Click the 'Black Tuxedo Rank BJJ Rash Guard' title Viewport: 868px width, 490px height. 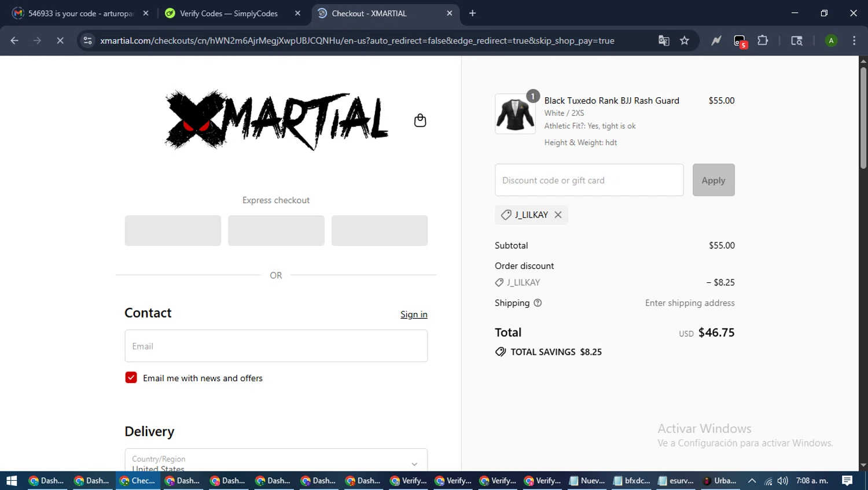pyautogui.click(x=612, y=101)
